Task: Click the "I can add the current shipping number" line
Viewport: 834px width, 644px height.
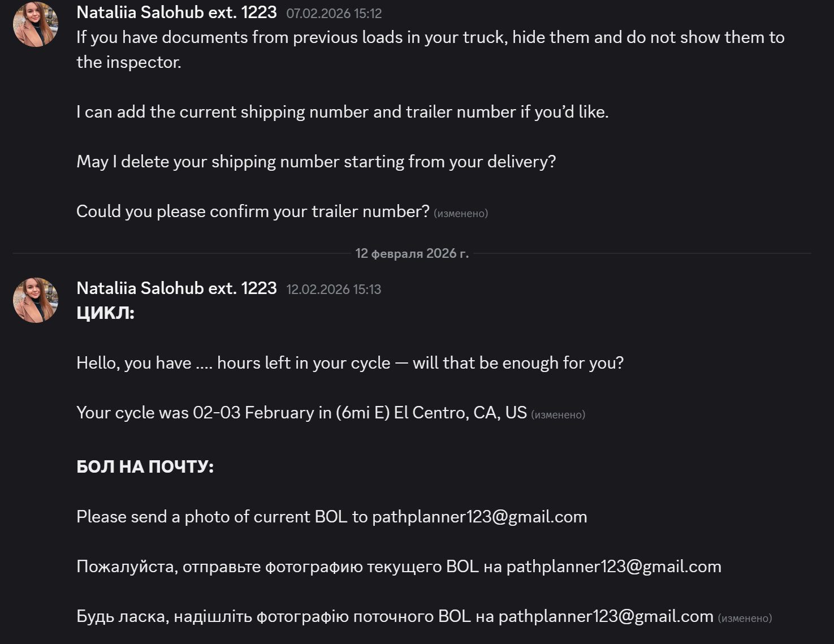Action: [x=342, y=112]
